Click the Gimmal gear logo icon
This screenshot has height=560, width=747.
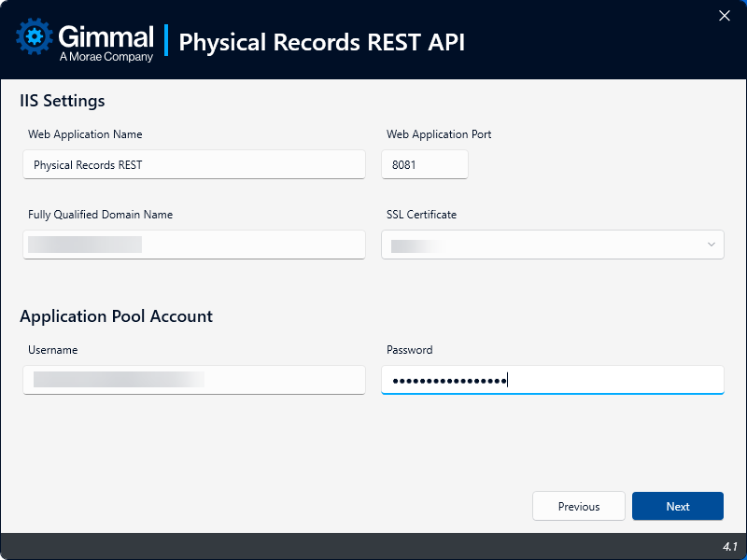[x=35, y=37]
